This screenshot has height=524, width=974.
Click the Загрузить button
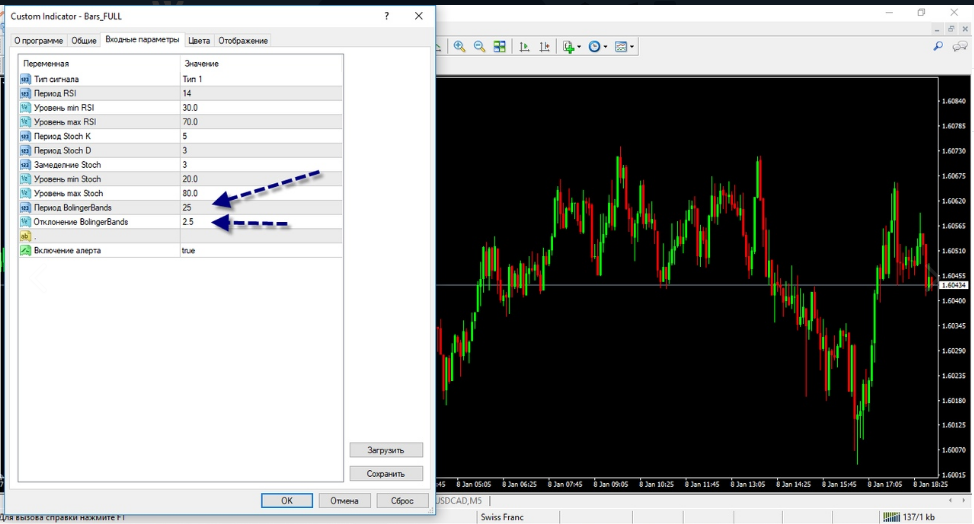point(386,450)
